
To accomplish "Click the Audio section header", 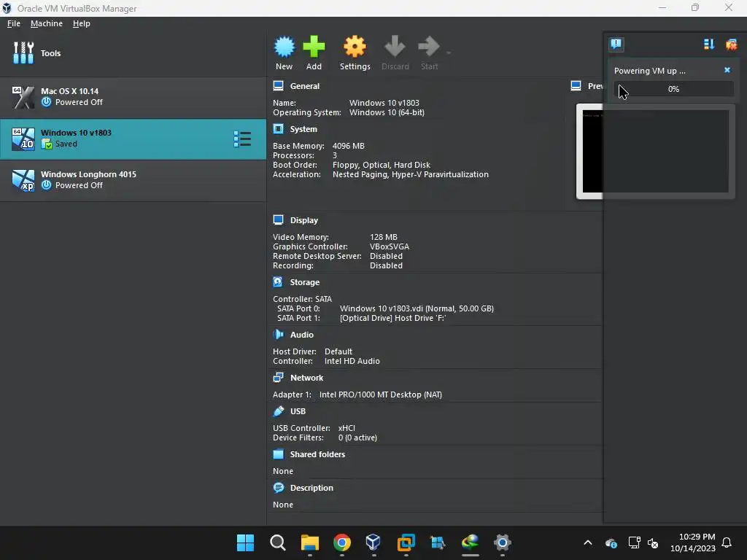I will 302,335.
